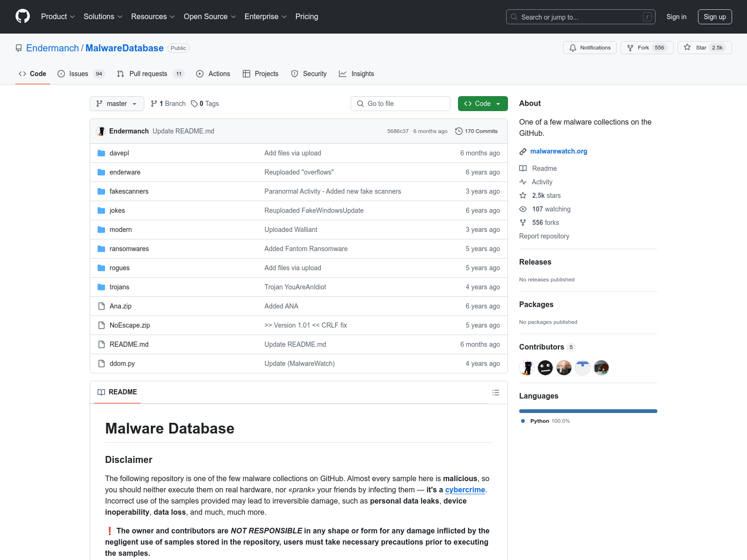Switch to the Insights tab
The height and width of the screenshot is (560, 747).
tap(357, 74)
